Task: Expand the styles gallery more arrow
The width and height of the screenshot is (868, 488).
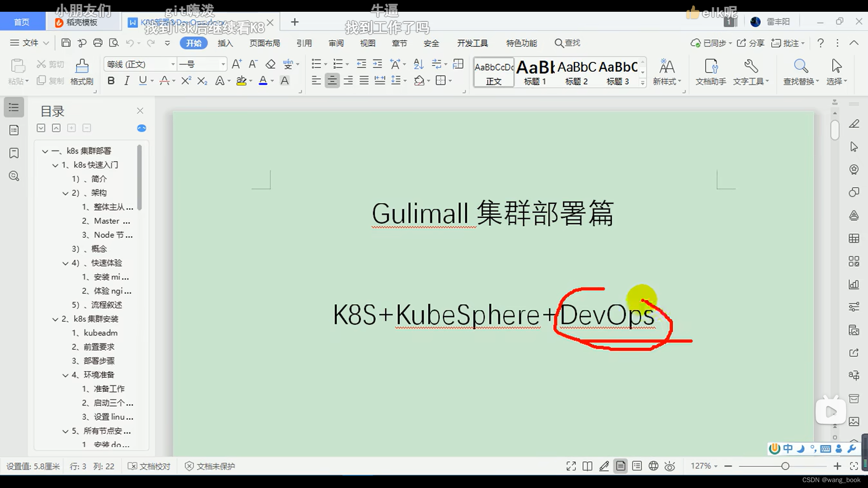Action: (642, 82)
